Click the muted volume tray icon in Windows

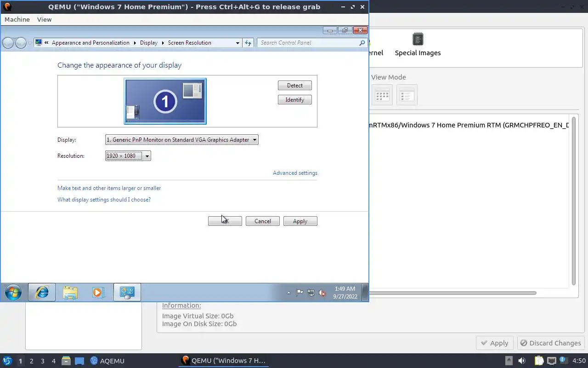322,293
